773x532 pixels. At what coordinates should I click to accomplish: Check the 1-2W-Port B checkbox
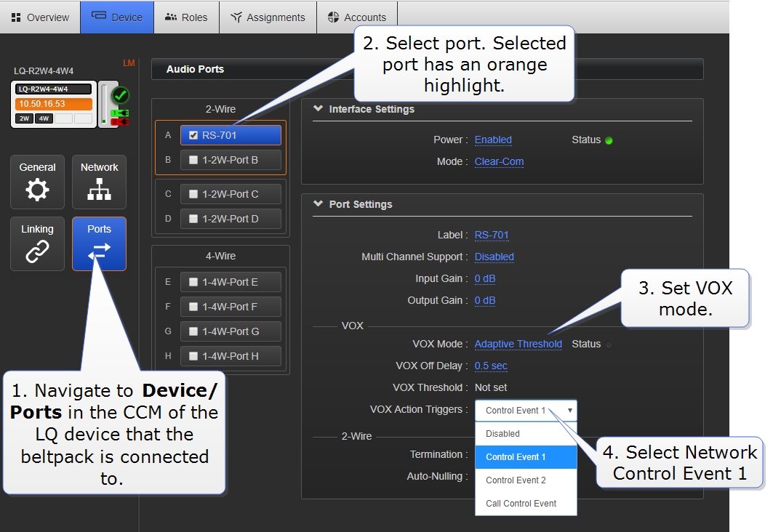[x=193, y=160]
